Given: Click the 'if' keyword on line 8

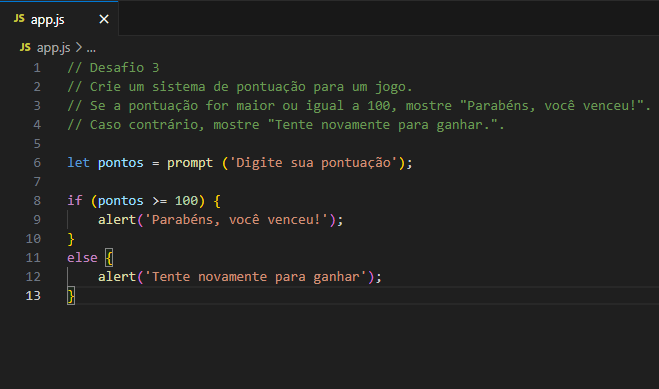Looking at the screenshot, I should (75, 201).
